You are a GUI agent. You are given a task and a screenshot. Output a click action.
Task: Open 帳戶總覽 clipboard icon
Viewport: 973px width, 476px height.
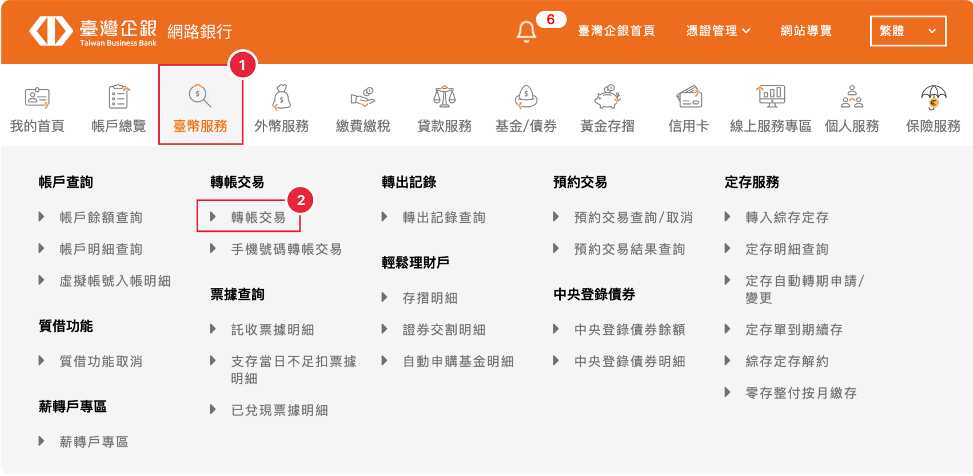(118, 97)
